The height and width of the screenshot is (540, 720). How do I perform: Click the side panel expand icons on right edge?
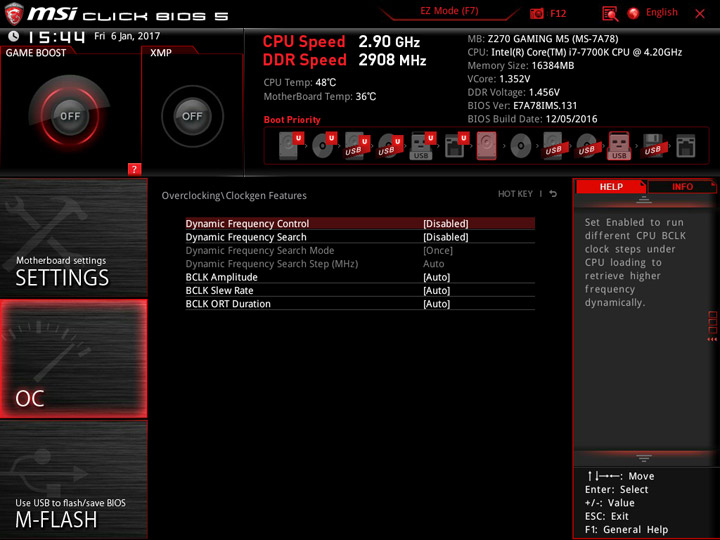712,326
